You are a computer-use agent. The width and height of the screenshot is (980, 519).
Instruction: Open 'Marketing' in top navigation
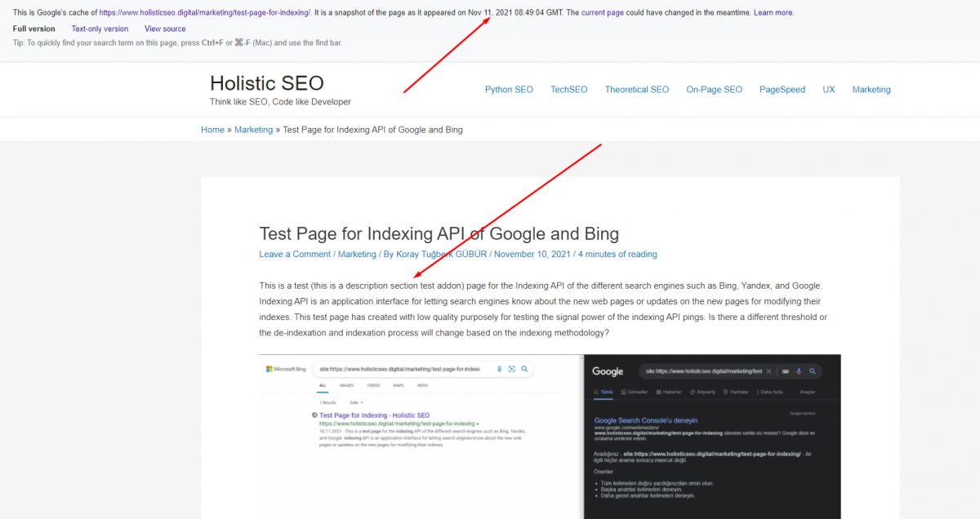[871, 90]
